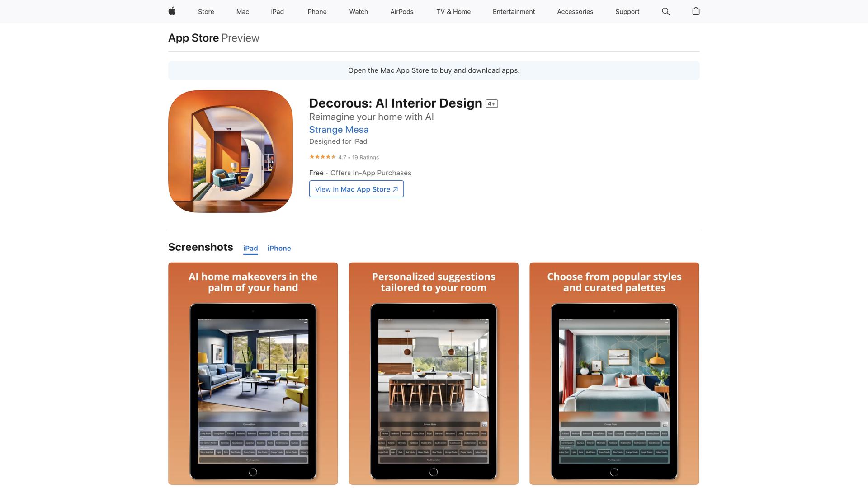Click the star rating next to 4.7
The width and height of the screenshot is (868, 488).
pos(322,157)
